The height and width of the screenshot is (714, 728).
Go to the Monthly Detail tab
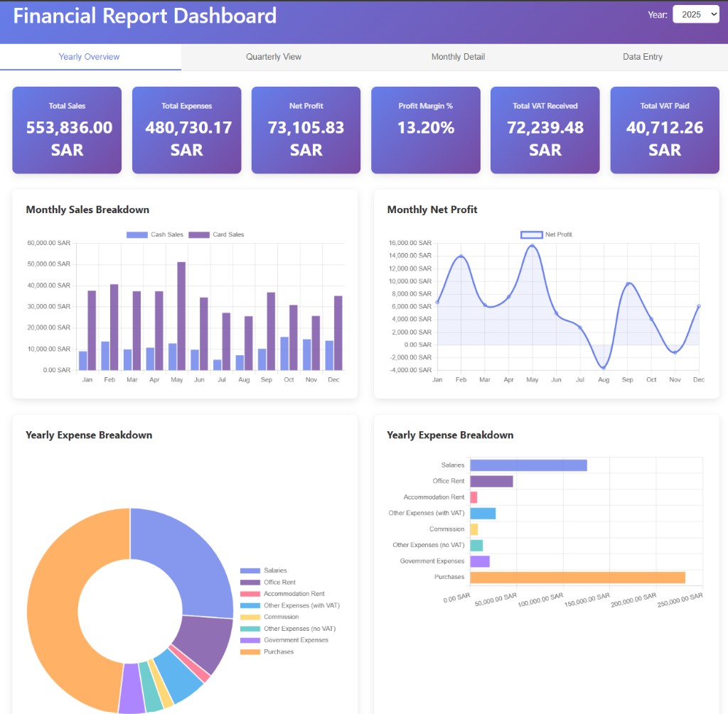tap(458, 57)
